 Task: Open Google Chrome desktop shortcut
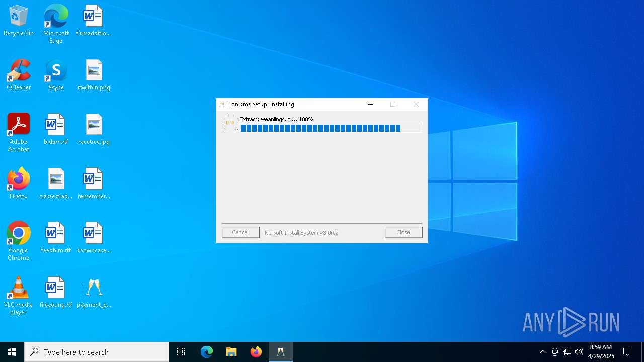tap(19, 241)
